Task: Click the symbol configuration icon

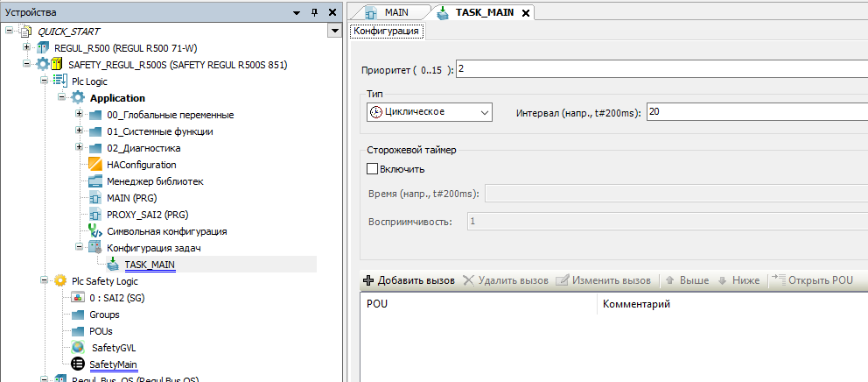Action: pyautogui.click(x=96, y=231)
